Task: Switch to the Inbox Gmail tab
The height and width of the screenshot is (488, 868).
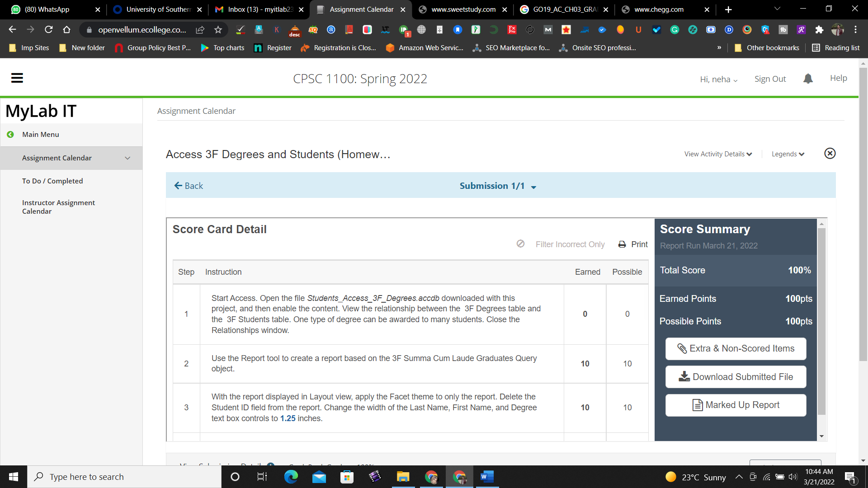Action: pos(259,9)
